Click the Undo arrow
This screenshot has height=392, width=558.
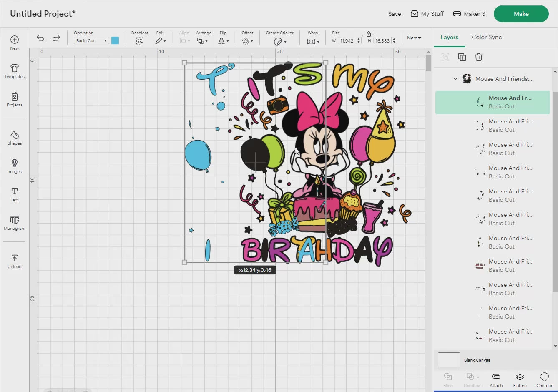click(x=40, y=38)
